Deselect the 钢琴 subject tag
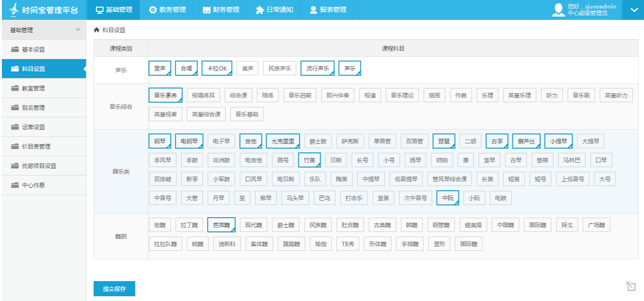 (x=160, y=141)
